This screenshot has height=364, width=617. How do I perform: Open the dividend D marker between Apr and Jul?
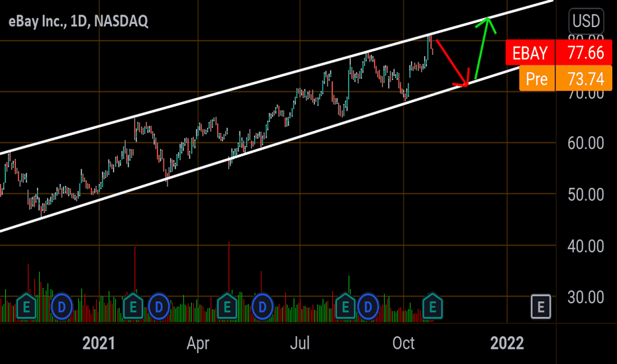pos(262,306)
